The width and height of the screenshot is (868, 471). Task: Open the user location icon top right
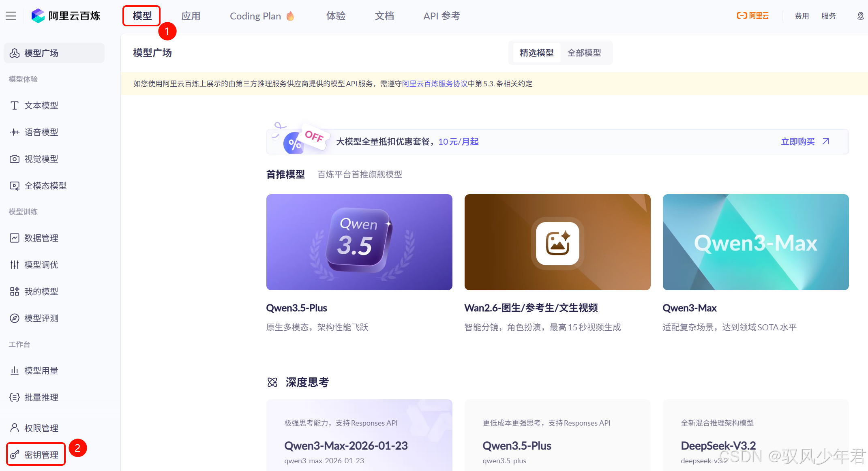click(x=860, y=16)
